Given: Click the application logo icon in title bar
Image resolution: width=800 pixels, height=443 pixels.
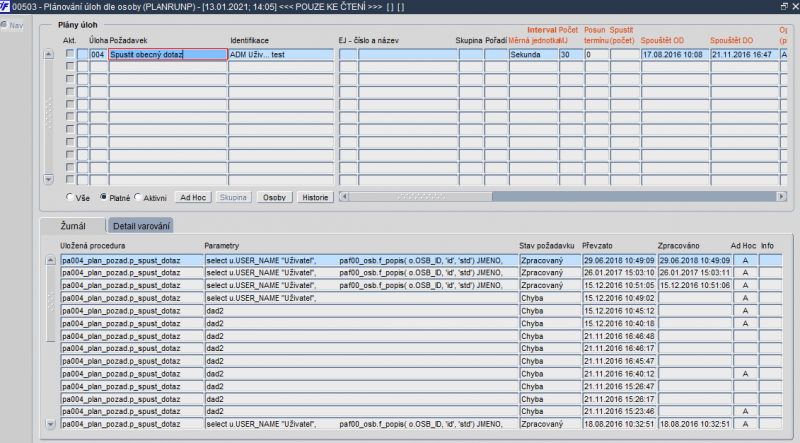Looking at the screenshot, I should point(5,7).
